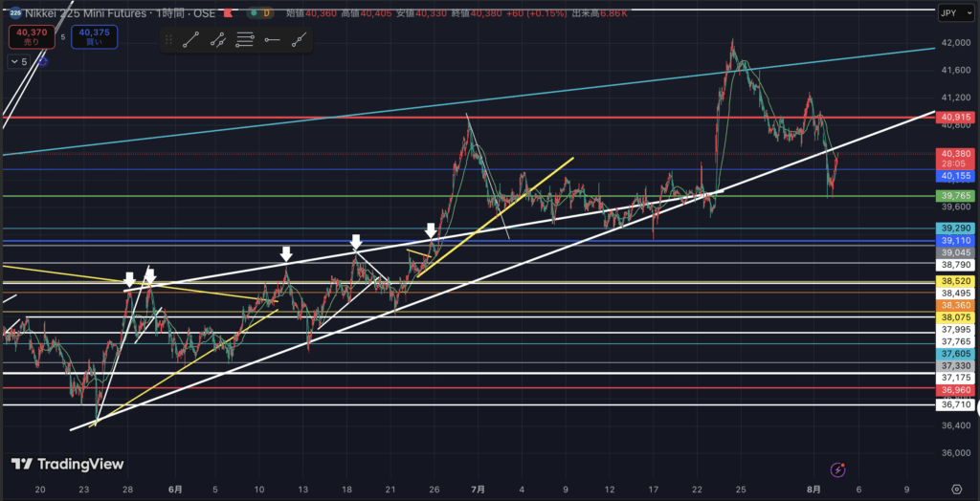This screenshot has height=501, width=980.
Task: Select the horizontal ray drawing tool
Action: [x=271, y=40]
